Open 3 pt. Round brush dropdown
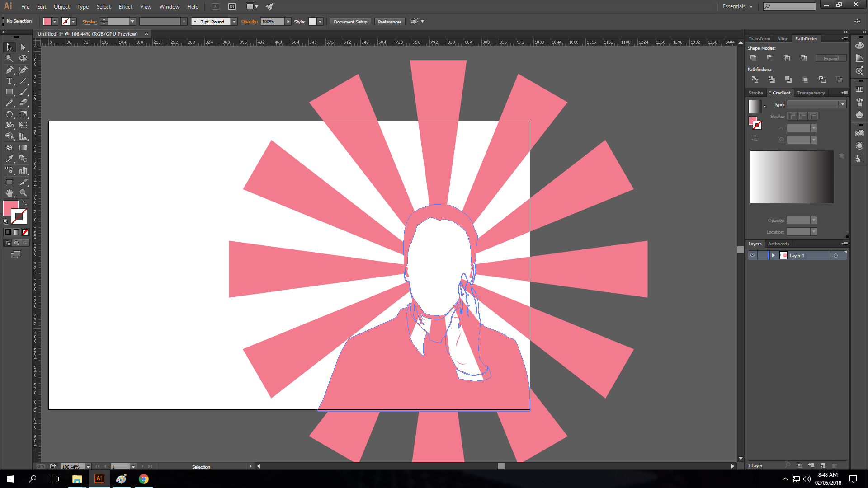The image size is (868, 488). [234, 22]
